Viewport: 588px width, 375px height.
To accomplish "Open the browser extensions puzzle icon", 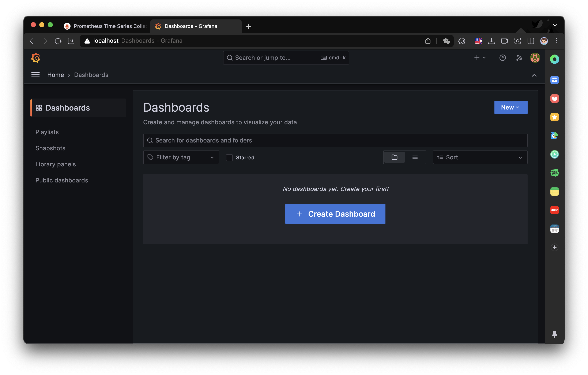I will [x=461, y=41].
